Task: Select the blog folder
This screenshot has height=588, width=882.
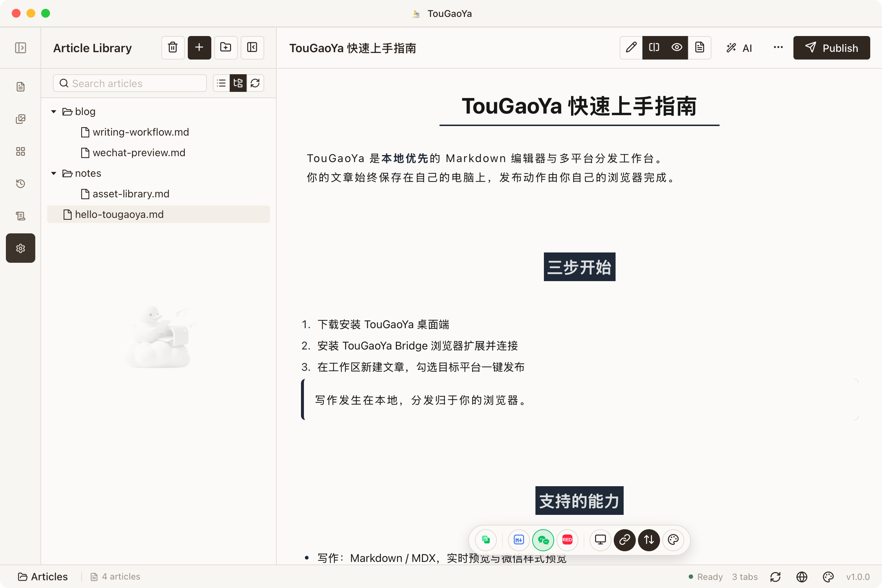Action: (x=158, y=111)
